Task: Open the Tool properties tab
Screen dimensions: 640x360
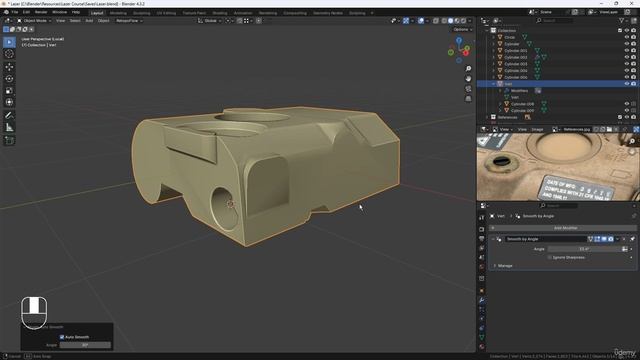Action: coord(482,218)
